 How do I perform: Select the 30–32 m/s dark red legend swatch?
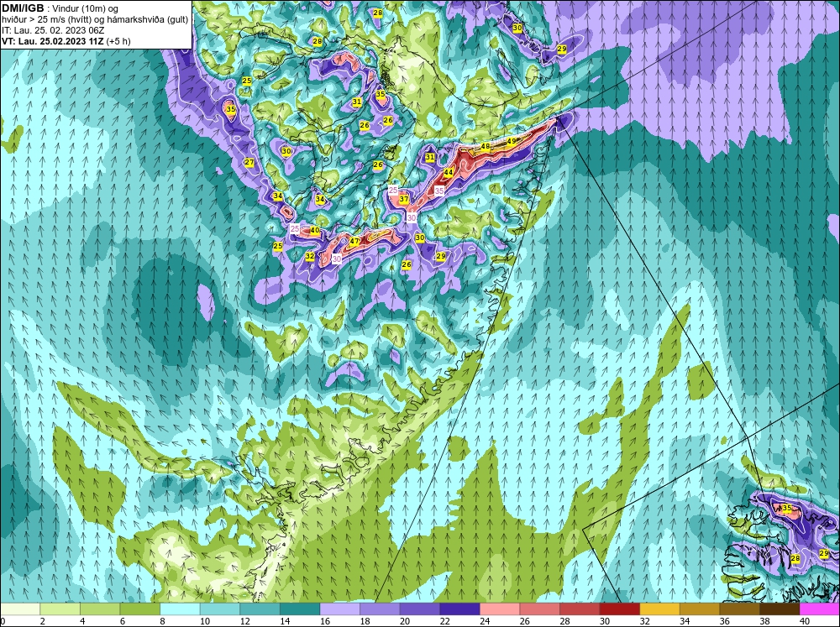point(619,609)
